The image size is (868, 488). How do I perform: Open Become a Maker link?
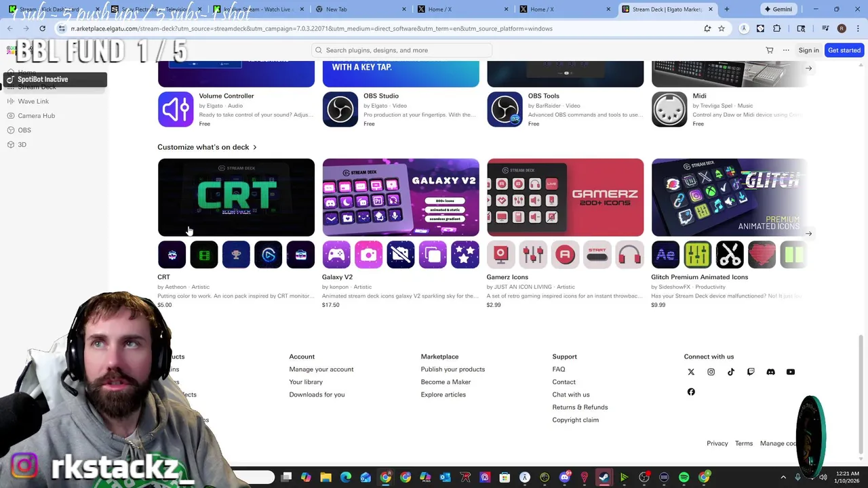[446, 382]
